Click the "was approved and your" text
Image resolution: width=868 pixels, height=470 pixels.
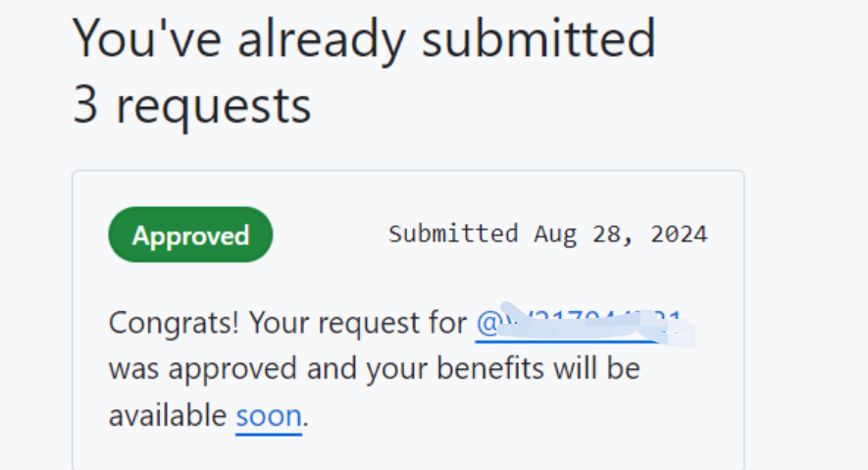point(268,370)
